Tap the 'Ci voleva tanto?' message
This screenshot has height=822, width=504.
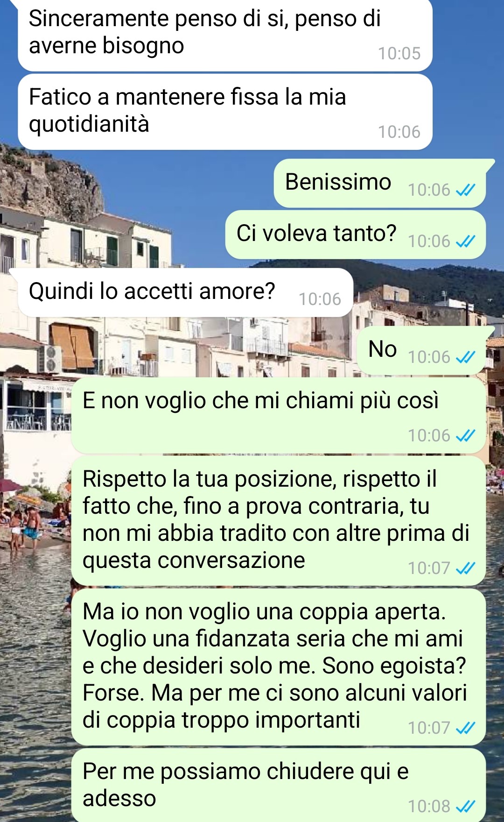(356, 234)
